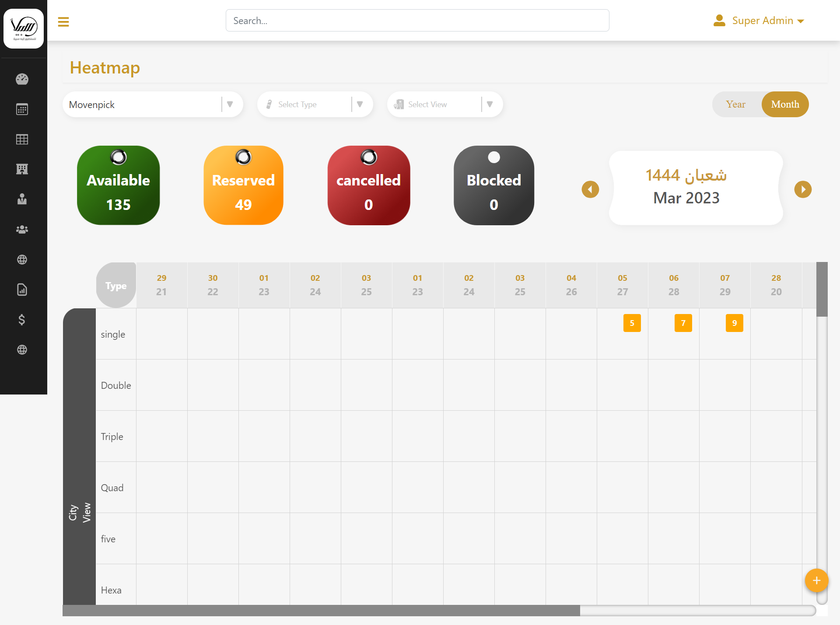Viewport: 840px width, 625px height.
Task: Open the calendar sidebar icon
Action: pyautogui.click(x=22, y=109)
